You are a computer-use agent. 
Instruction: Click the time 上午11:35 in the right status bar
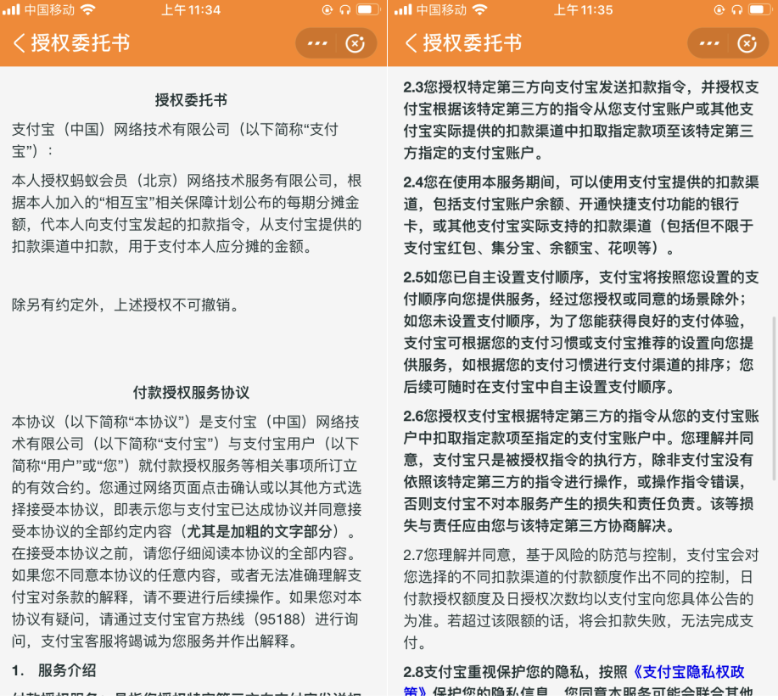tap(583, 9)
